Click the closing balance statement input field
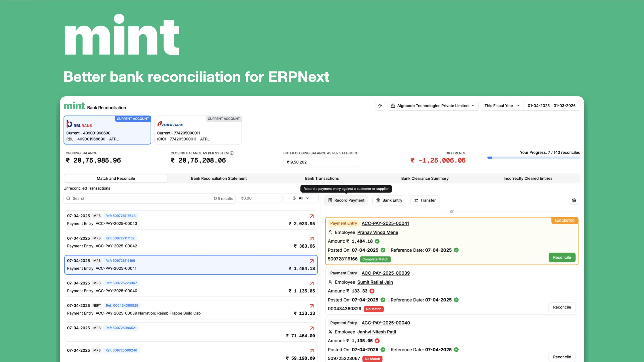This screenshot has height=362, width=644. pos(321,162)
